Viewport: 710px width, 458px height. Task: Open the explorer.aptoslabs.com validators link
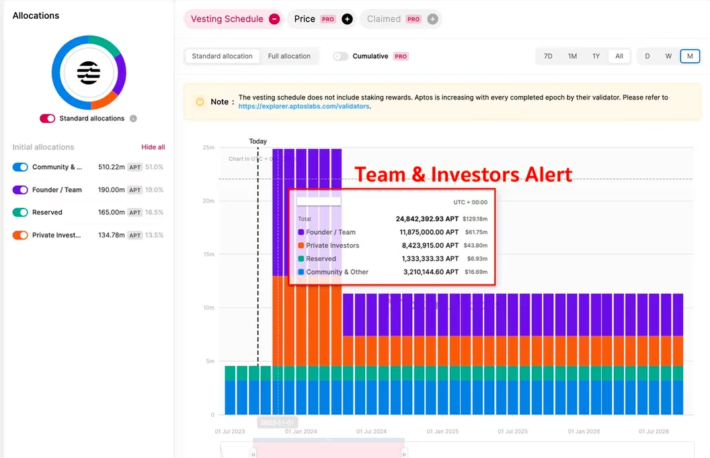(x=304, y=106)
